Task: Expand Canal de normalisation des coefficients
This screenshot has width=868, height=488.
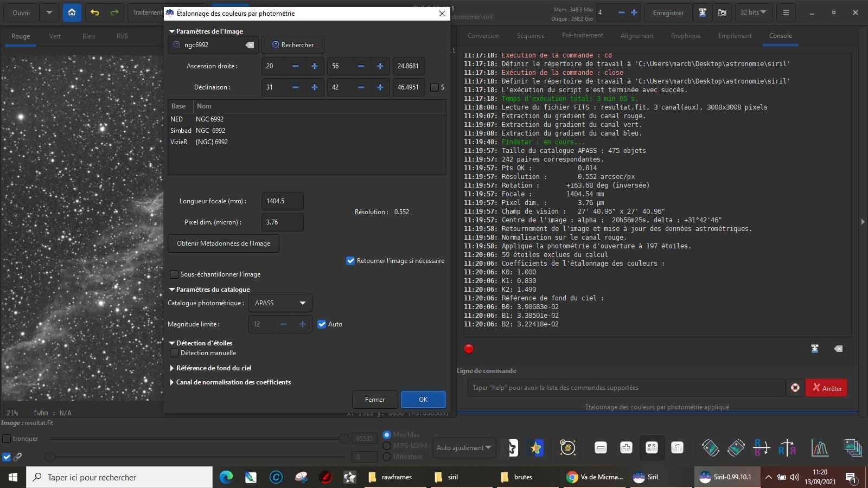Action: [x=172, y=382]
